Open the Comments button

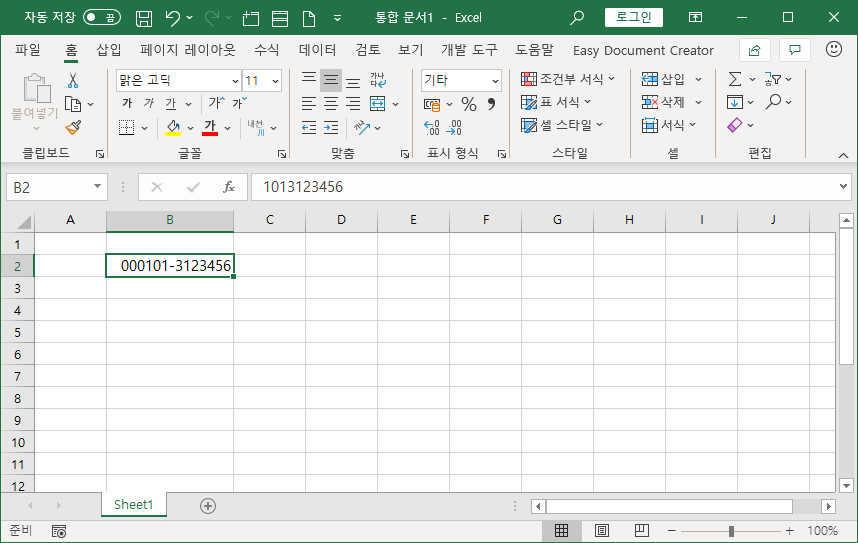click(795, 50)
